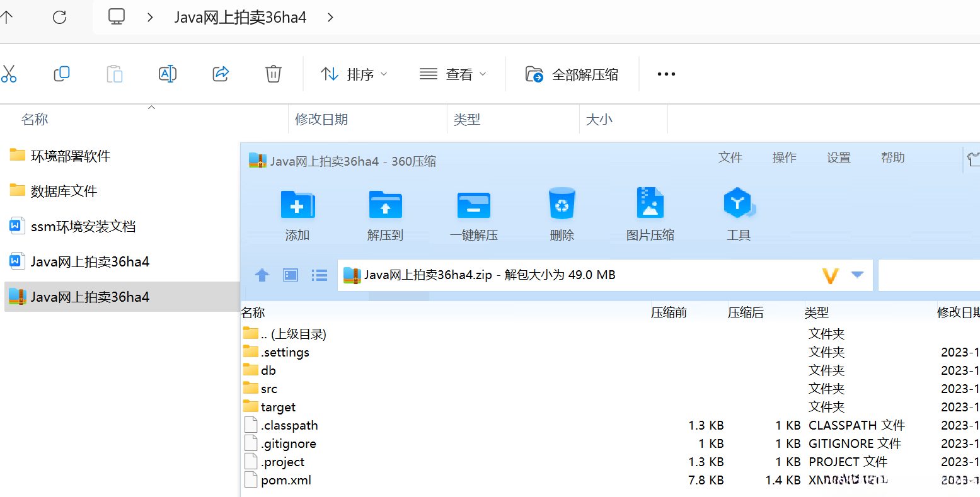This screenshot has height=497, width=980.
Task: Sort by 名称 column in 360压缩
Action: click(x=253, y=312)
